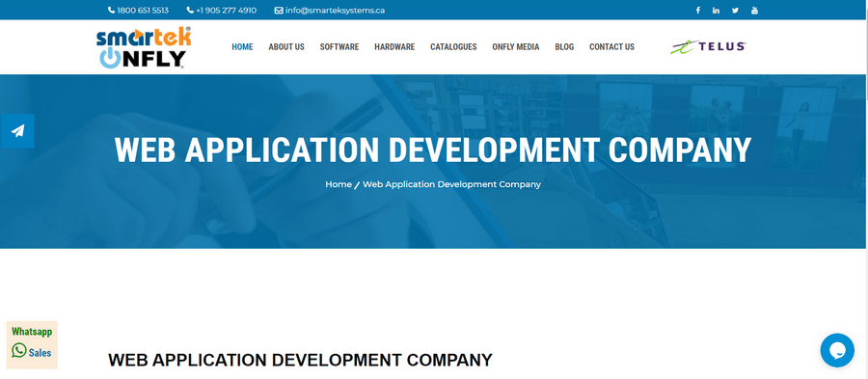Image resolution: width=868 pixels, height=379 pixels.
Task: Open the BLOG menu item
Action: 564,47
